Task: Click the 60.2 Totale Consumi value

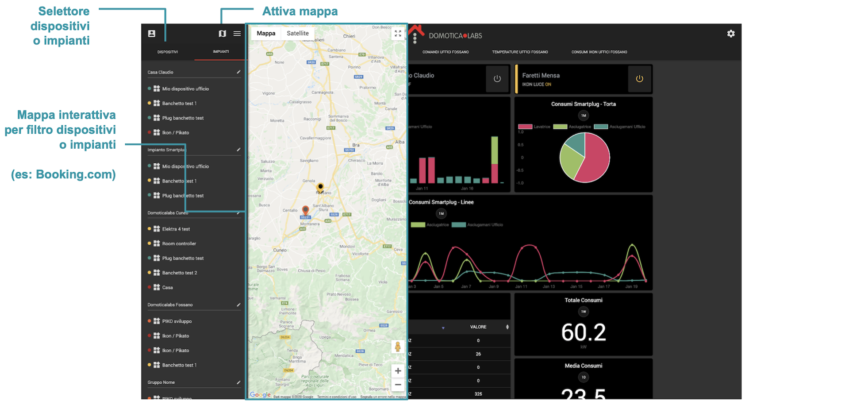Action: pyautogui.click(x=584, y=332)
